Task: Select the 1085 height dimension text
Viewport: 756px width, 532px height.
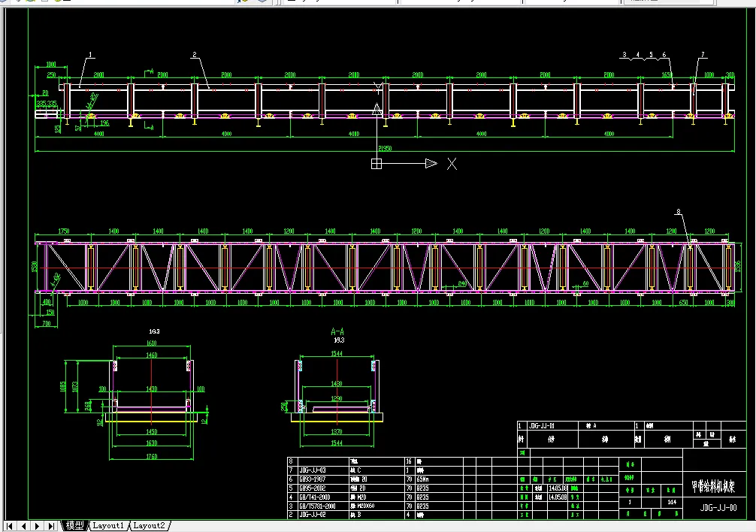Action: pos(62,386)
